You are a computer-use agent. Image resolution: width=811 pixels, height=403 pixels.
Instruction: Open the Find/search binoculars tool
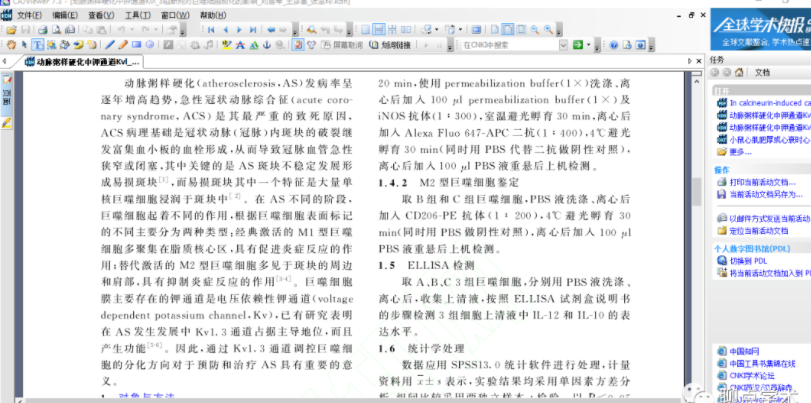point(312,30)
